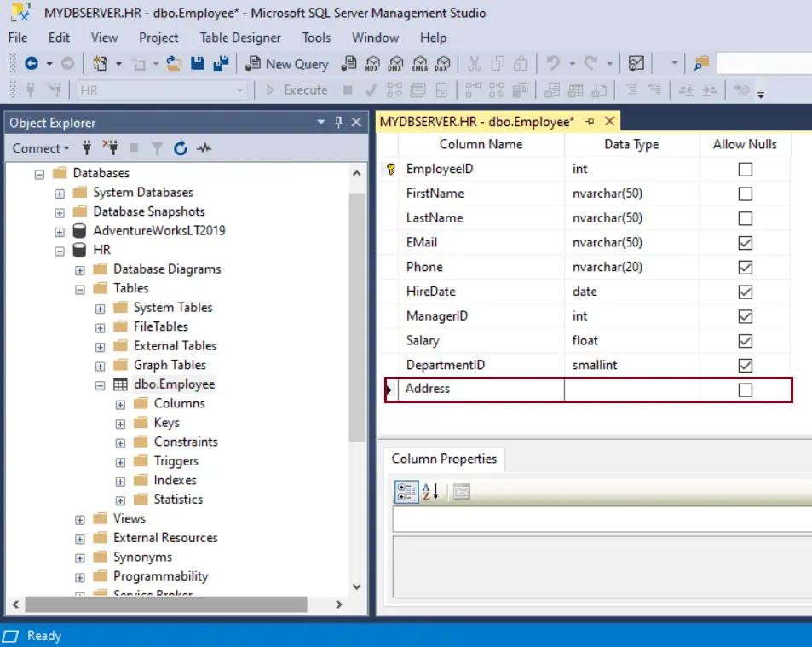Open the Table Designer menu
Screen dimensions: 812x647
click(239, 38)
